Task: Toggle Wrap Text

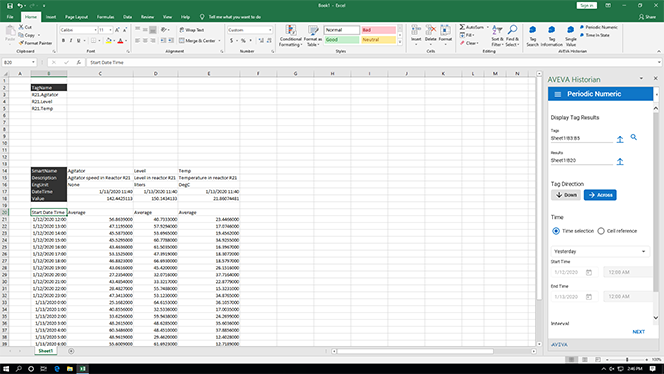Action: [192, 30]
